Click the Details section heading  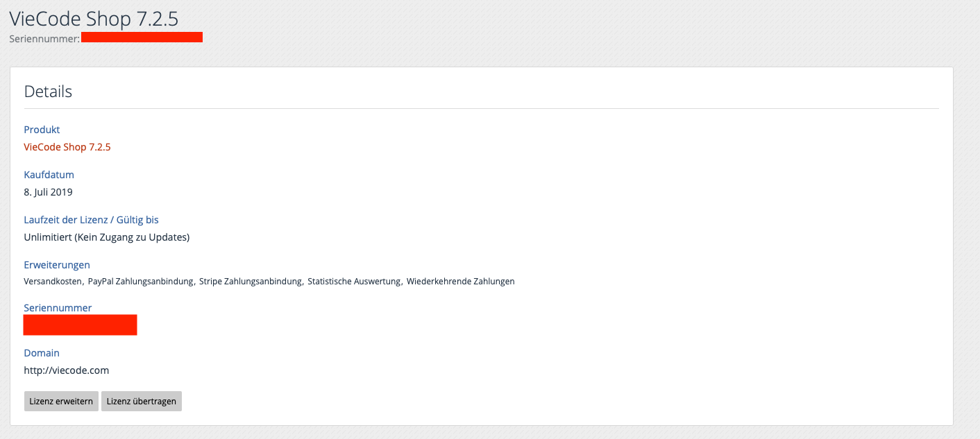[48, 92]
